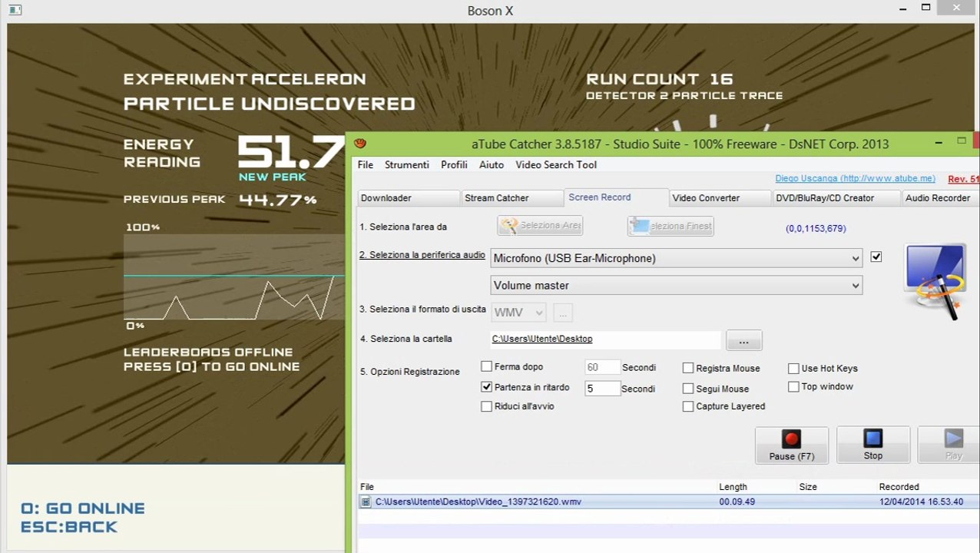980x553 pixels.
Task: Open the Microfono audio device dropdown
Action: [676, 258]
